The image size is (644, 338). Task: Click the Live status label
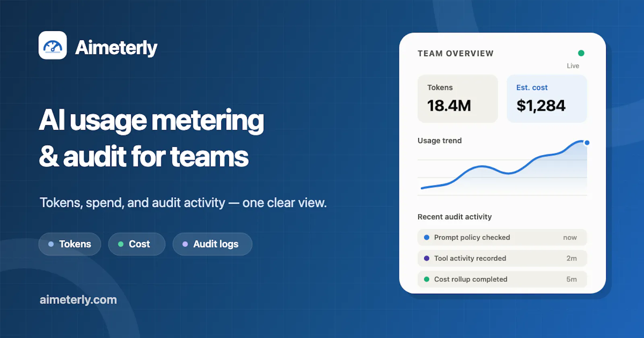tap(573, 66)
